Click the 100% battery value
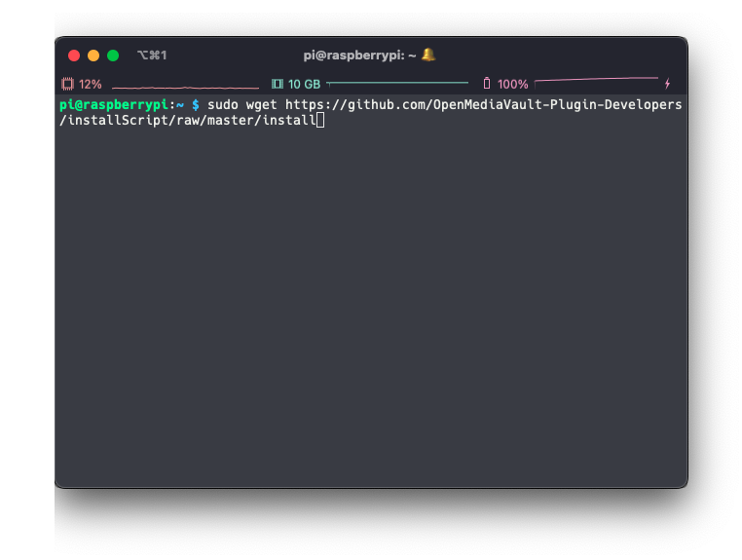 pyautogui.click(x=513, y=85)
